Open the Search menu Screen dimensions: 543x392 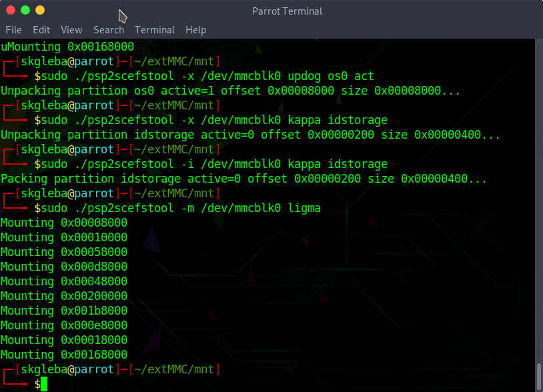[x=109, y=30]
